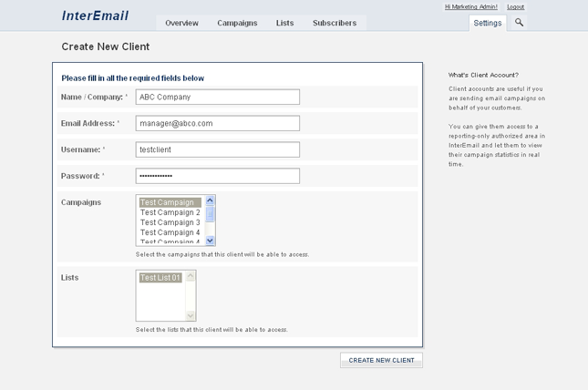Select Test Campaign 3 in Campaigns list
The image size is (588, 390).
click(x=170, y=222)
